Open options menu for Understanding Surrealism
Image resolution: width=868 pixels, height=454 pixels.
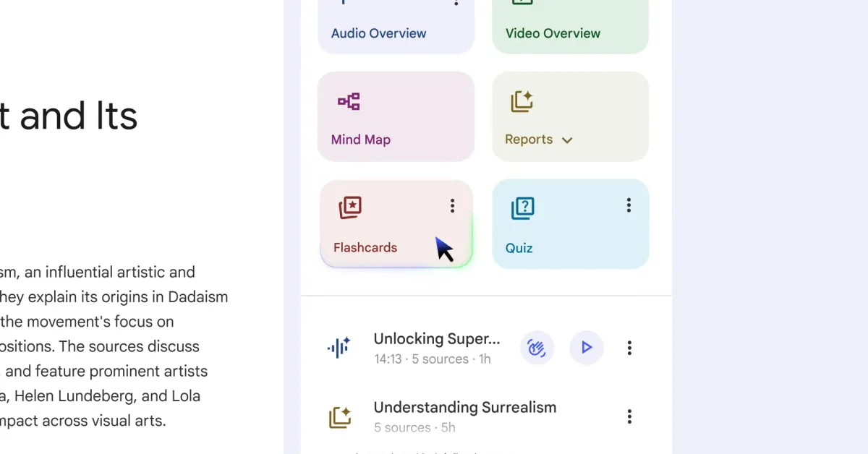pos(629,416)
